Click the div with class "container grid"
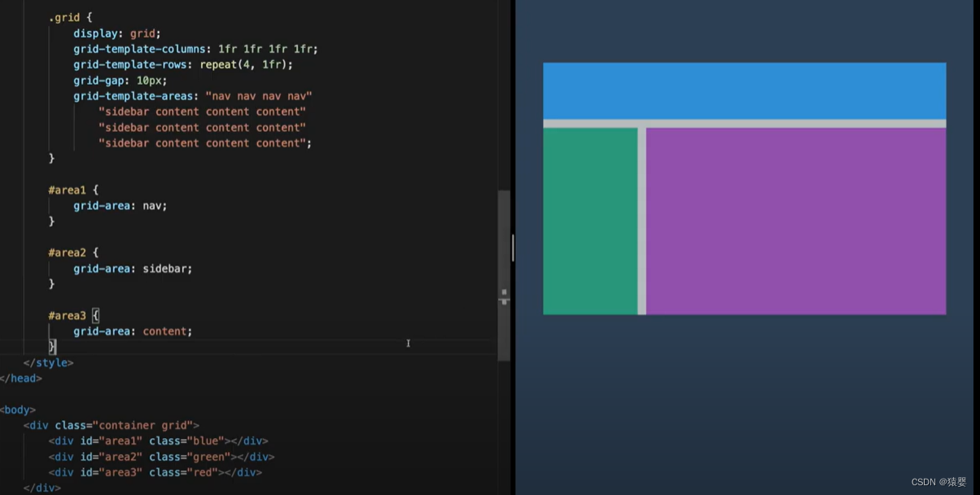Screen dimensions: 980x495 pyautogui.click(x=112, y=425)
